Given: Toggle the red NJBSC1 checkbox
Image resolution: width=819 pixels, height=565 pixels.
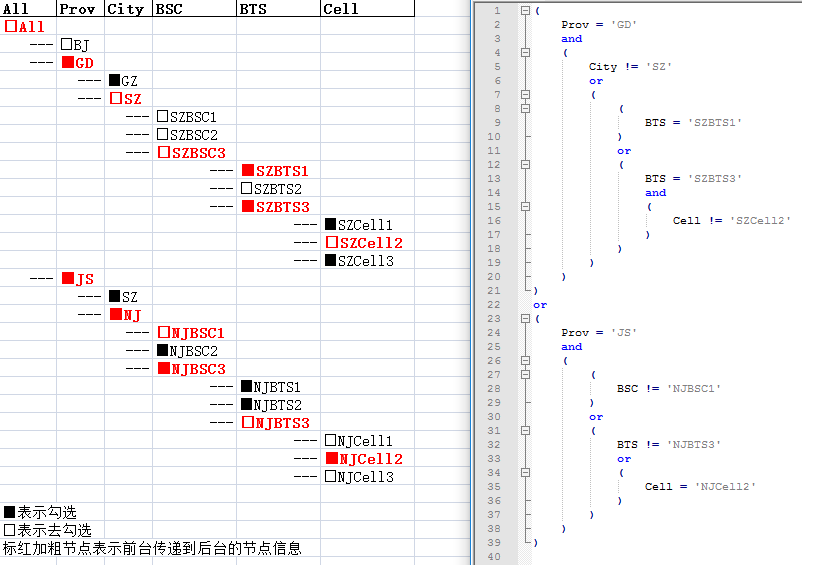Looking at the screenshot, I should coord(164,332).
